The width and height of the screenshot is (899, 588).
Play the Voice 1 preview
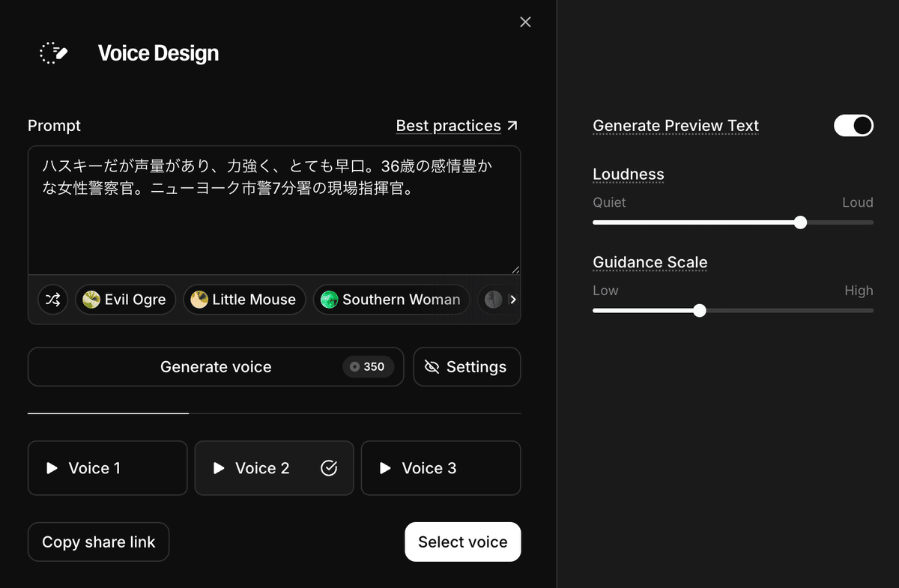(52, 468)
